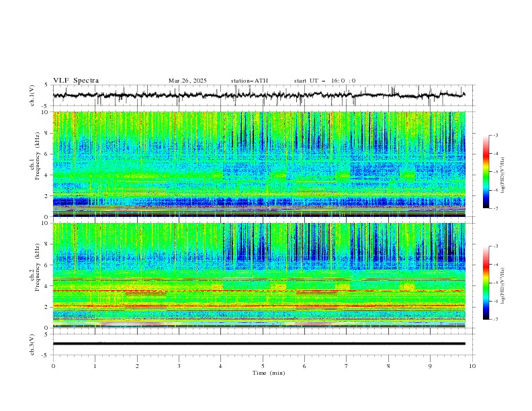Click time axis tick label 10
This screenshot has width=532, height=411.
472,366
